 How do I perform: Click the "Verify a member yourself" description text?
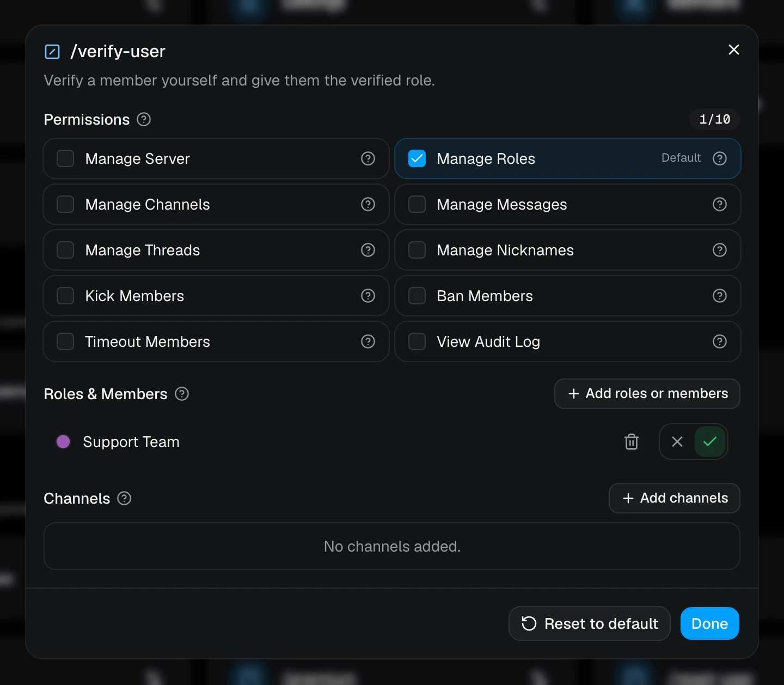point(240,81)
